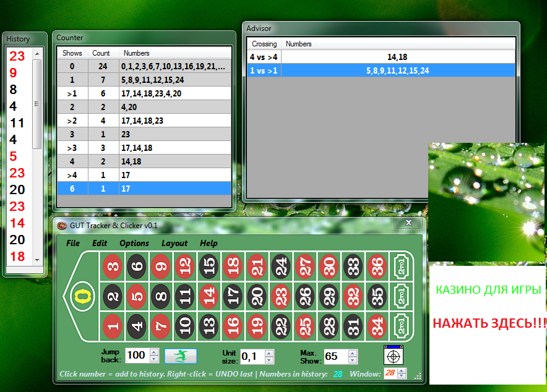This screenshot has height=392, width=547.
Task: Click History scrollbar down arrow
Action: pos(37,260)
